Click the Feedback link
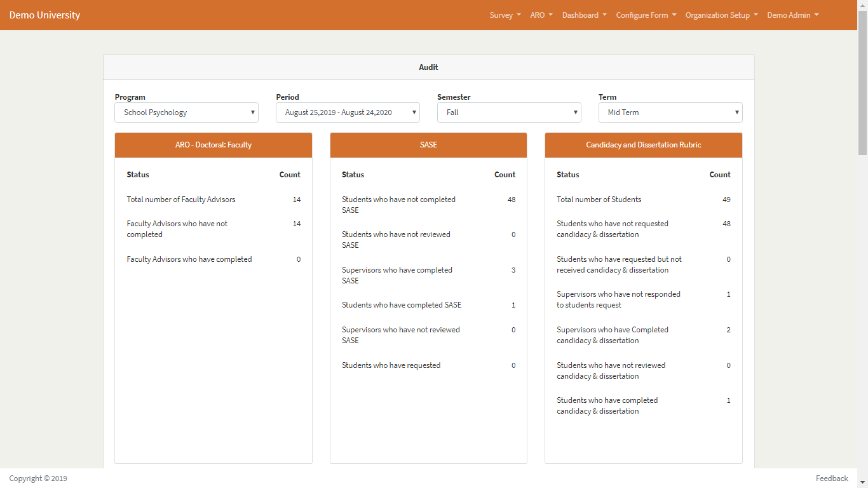The height and width of the screenshot is (488, 868). tap(832, 478)
